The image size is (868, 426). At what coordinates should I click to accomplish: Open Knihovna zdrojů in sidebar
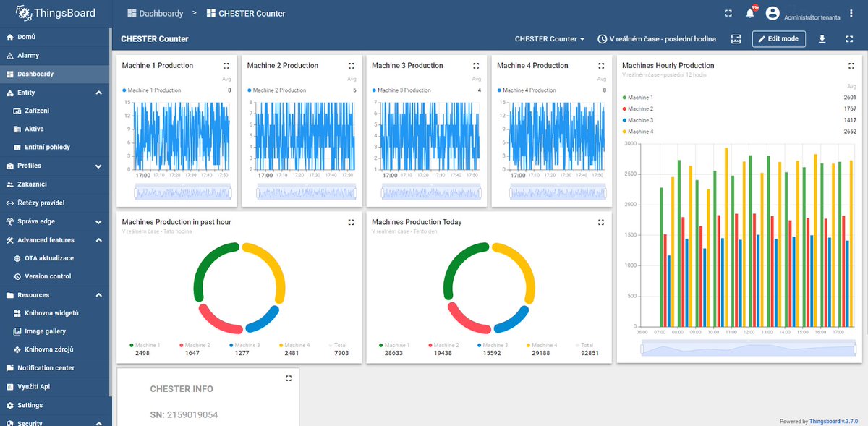(x=56, y=350)
